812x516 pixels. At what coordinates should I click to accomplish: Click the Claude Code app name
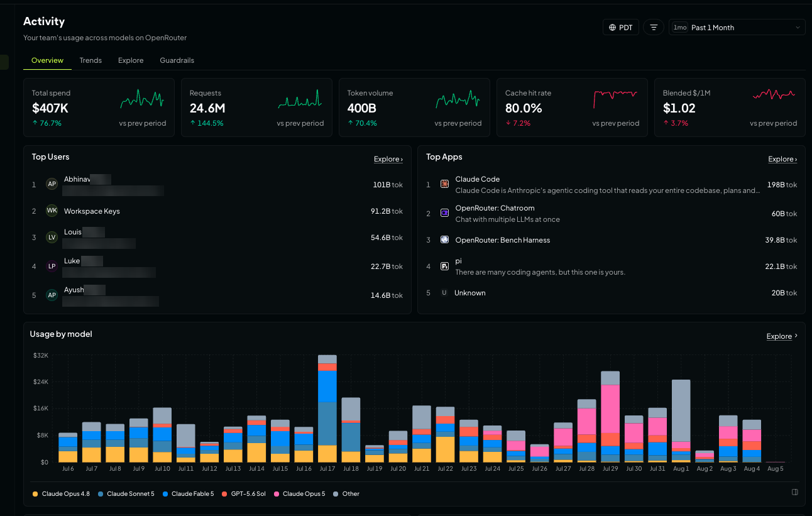[x=478, y=179]
